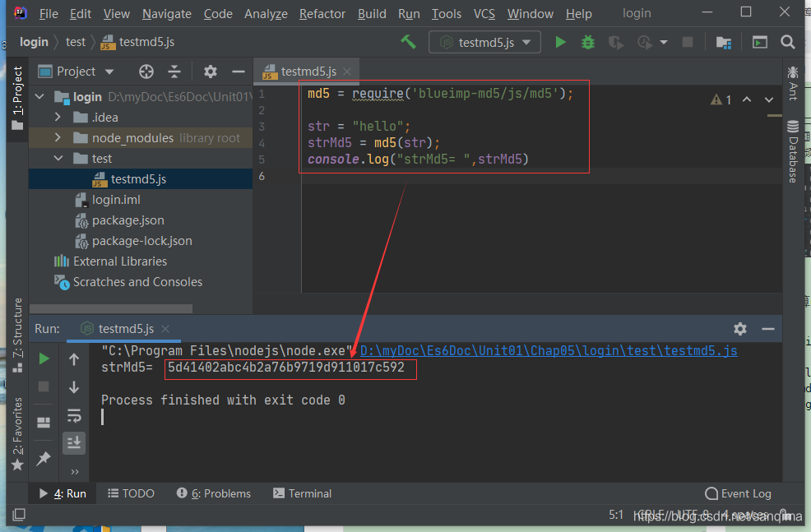The width and height of the screenshot is (811, 532).
Task: Open the testmd5.js run configuration dropdown
Action: tap(484, 43)
